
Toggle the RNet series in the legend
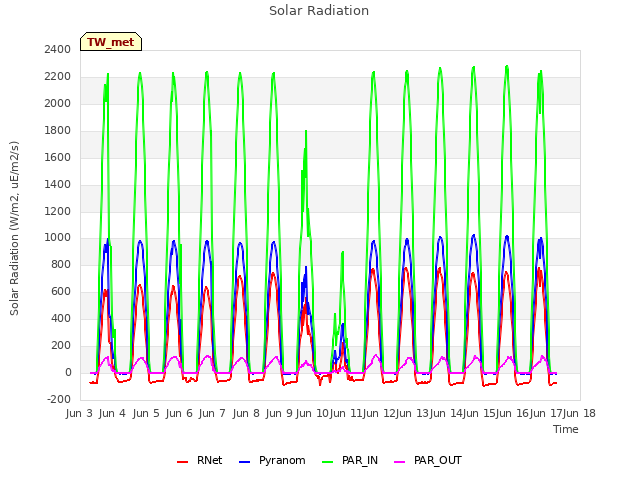[x=199, y=460]
